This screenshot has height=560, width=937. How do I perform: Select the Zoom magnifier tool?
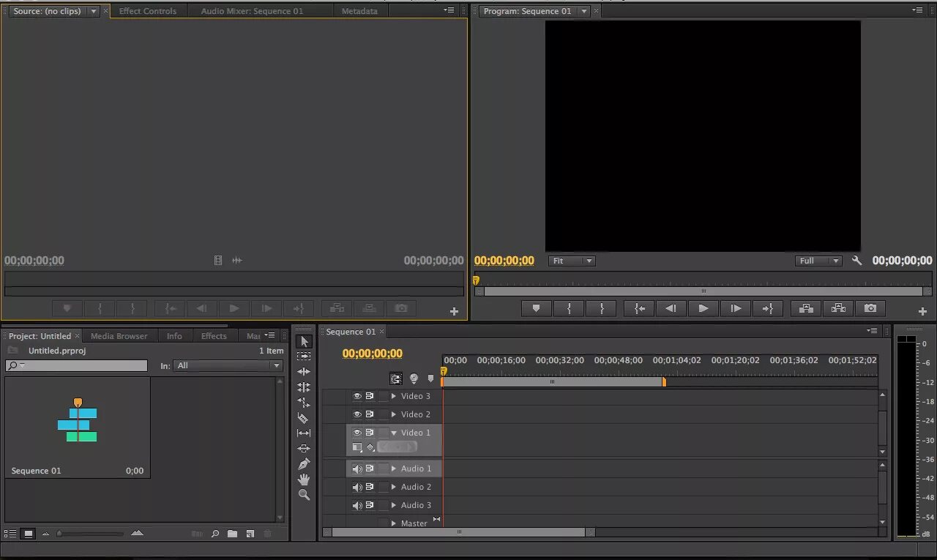click(x=304, y=495)
